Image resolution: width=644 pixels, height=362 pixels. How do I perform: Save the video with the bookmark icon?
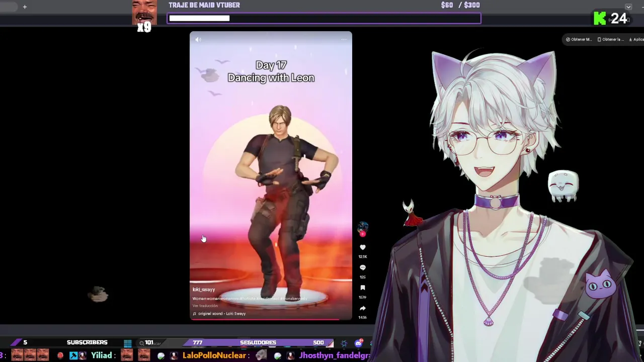coord(363,288)
